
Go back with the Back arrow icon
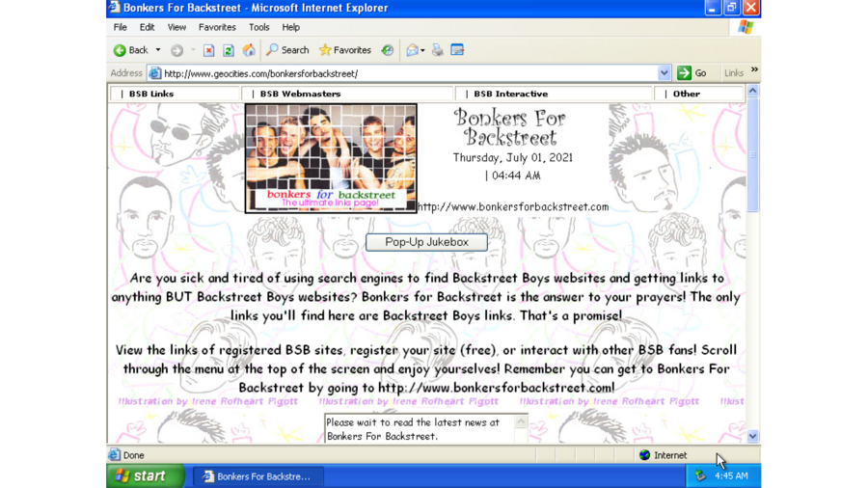pyautogui.click(x=120, y=50)
